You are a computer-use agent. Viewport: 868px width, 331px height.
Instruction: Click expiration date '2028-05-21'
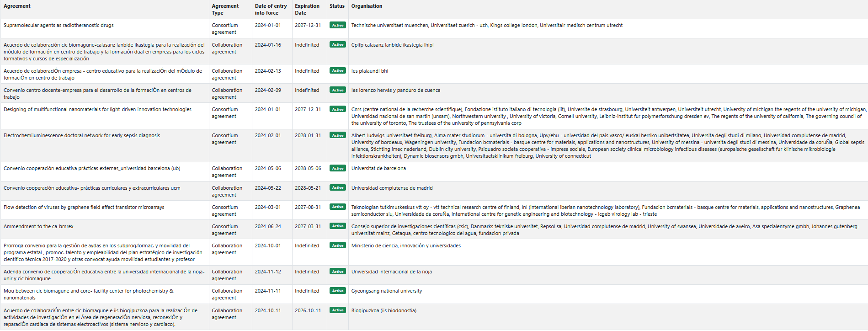tap(308, 188)
